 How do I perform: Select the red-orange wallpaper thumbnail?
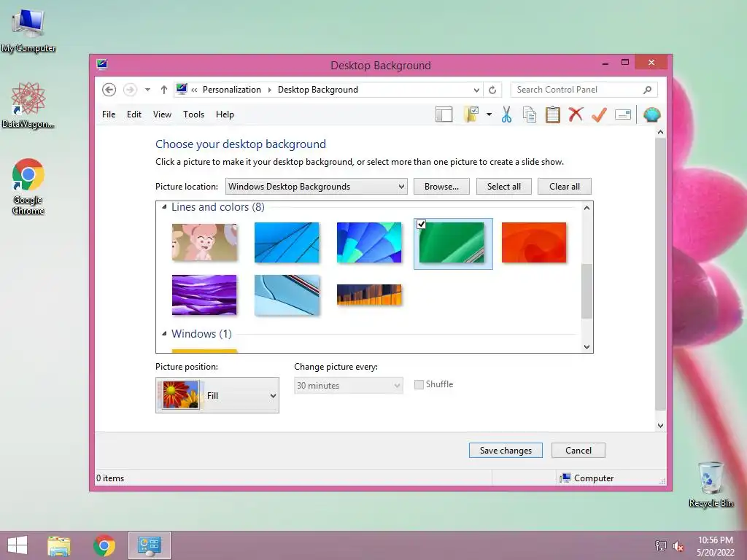click(534, 243)
